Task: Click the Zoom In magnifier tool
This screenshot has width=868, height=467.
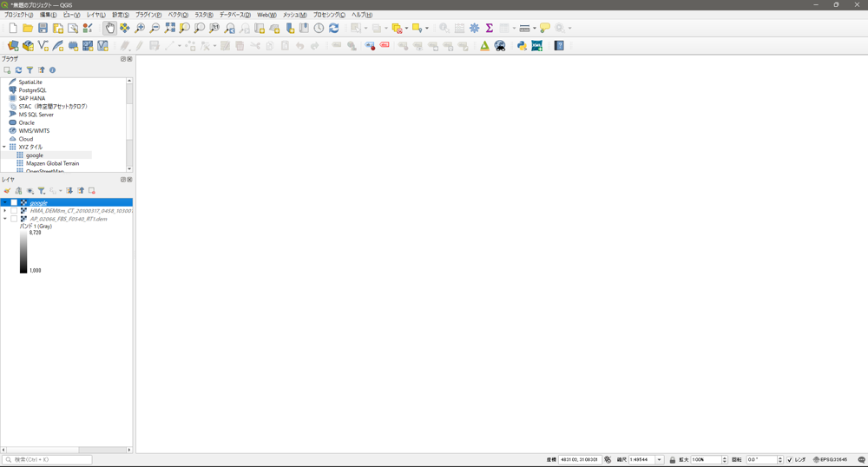Action: (140, 29)
